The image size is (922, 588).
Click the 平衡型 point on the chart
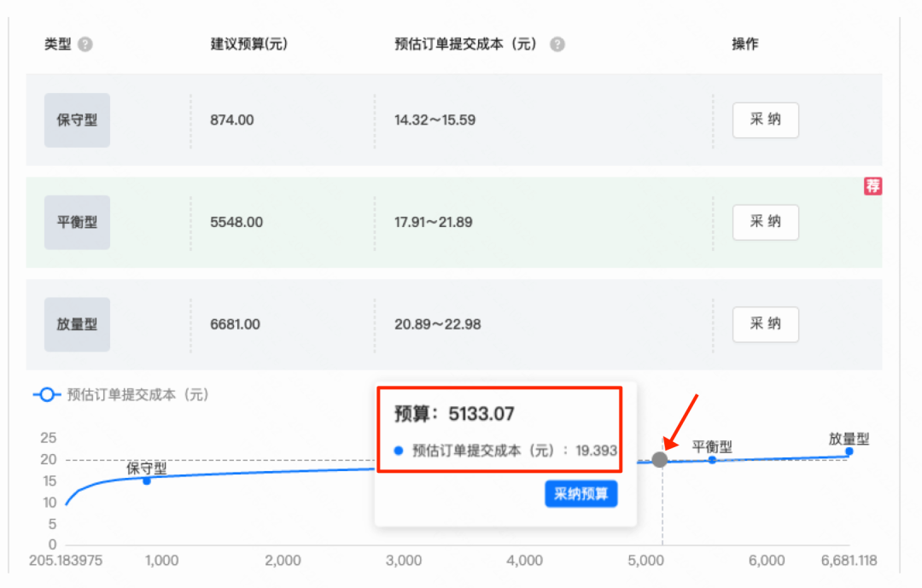[712, 460]
